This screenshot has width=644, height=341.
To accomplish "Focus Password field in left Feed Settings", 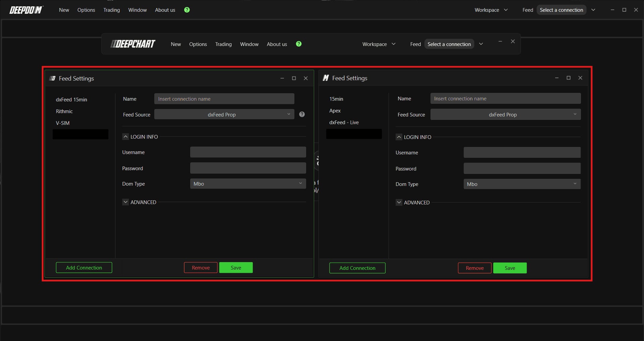I will point(248,168).
